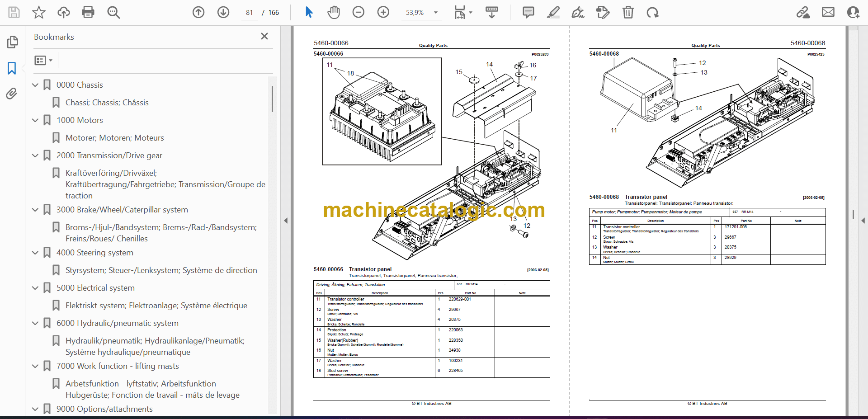The image size is (868, 419).
Task: Zoom in with the plus button
Action: pos(383,12)
